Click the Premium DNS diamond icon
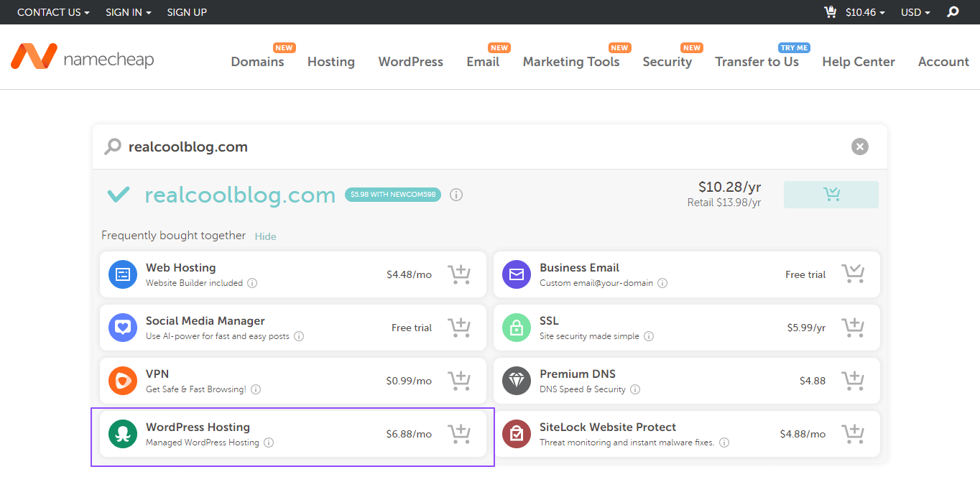The width and height of the screenshot is (980, 477). pos(517,381)
